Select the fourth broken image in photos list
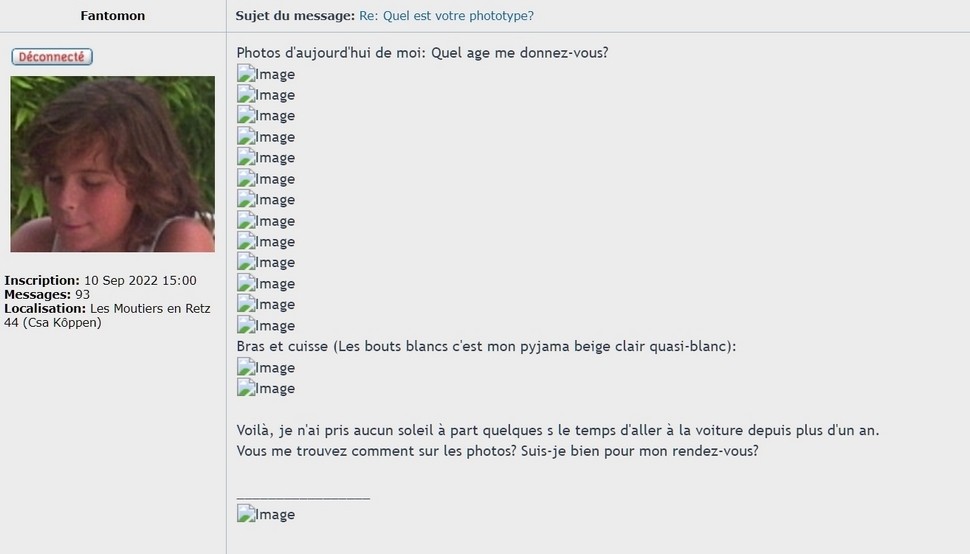This screenshot has height=554, width=970. pos(266,137)
